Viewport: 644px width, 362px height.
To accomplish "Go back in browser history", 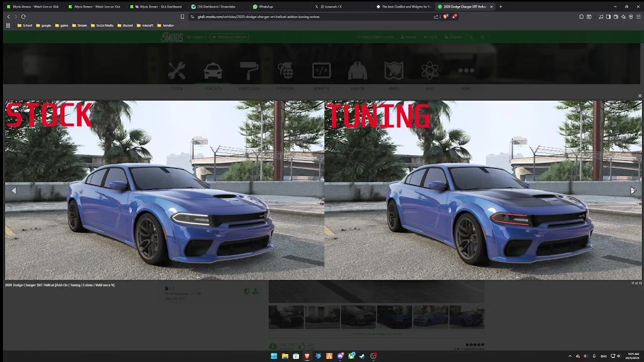I will click(x=8, y=17).
